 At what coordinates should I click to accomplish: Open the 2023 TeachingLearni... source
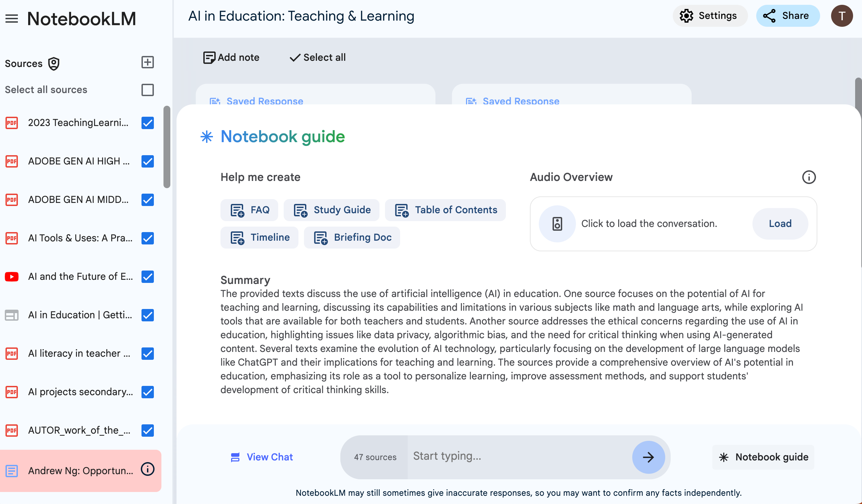[x=78, y=123]
